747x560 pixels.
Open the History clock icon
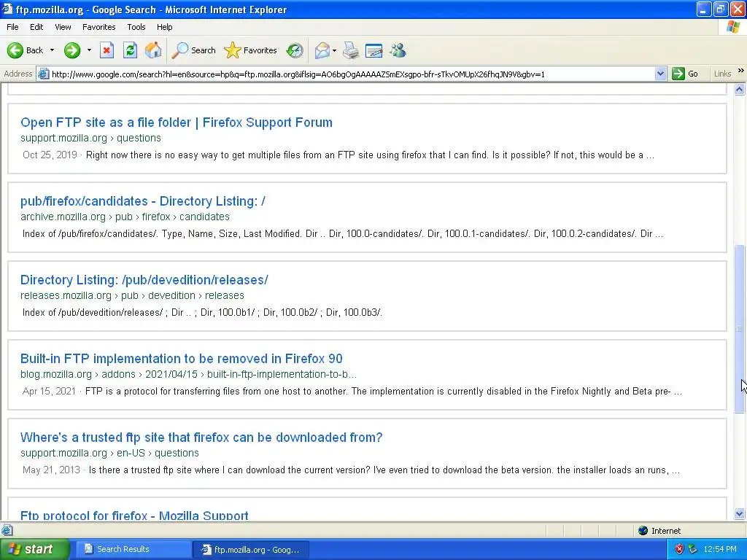click(x=295, y=50)
